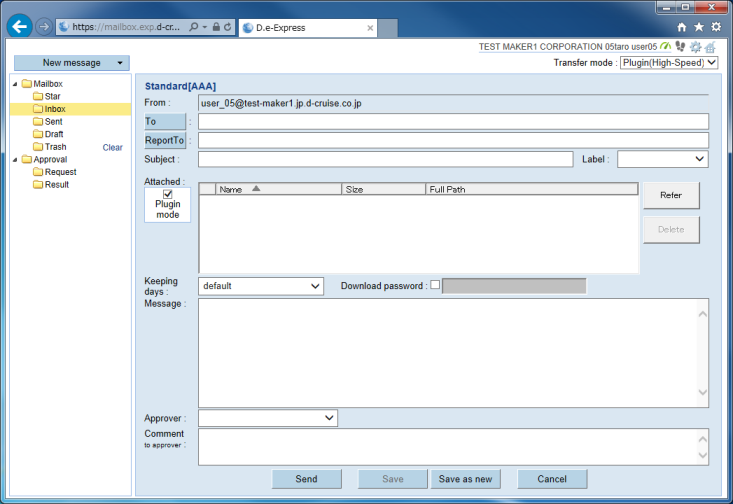Uncheck the Plugin mode checkbox

click(168, 194)
